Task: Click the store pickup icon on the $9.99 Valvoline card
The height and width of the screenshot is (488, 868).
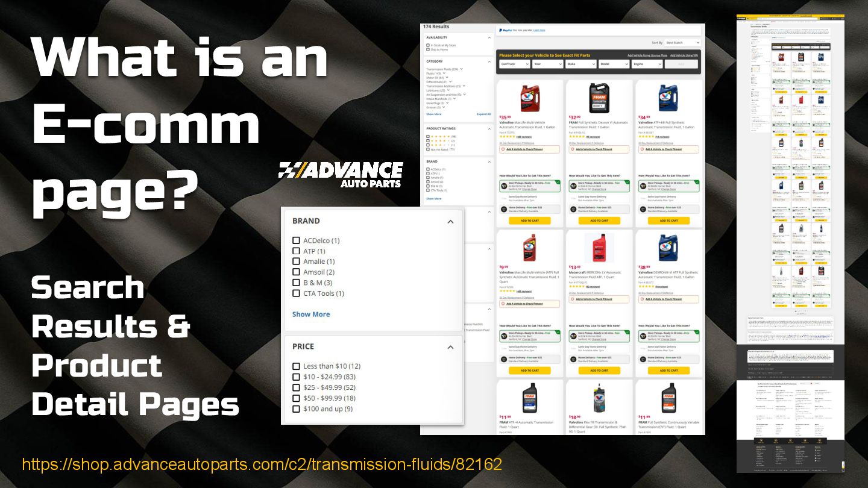Action: click(x=505, y=336)
